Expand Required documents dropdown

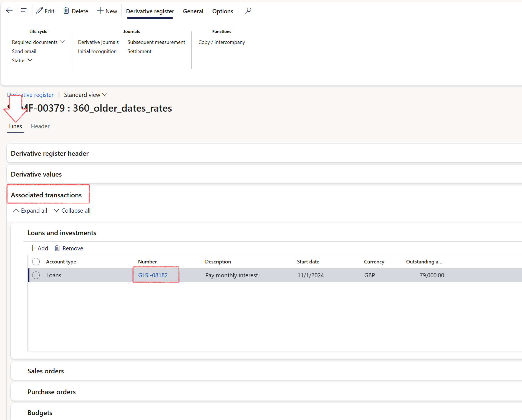point(38,42)
